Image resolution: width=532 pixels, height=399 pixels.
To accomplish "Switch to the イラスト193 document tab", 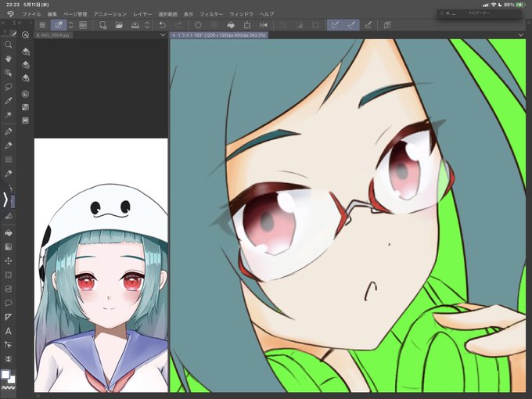I will coord(219,35).
